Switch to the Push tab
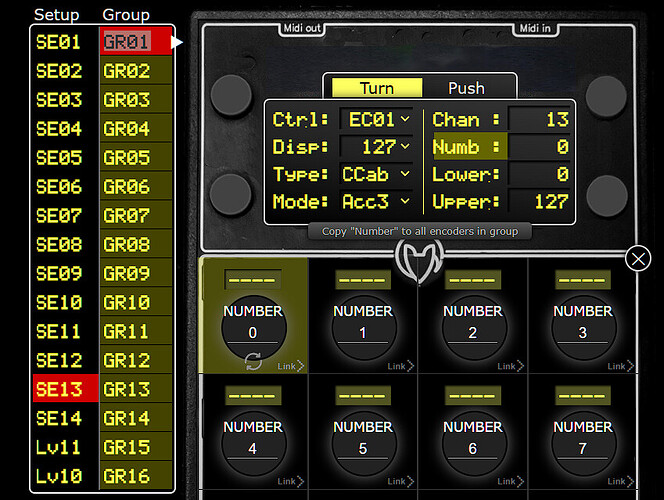This screenshot has height=500, width=664. [466, 88]
